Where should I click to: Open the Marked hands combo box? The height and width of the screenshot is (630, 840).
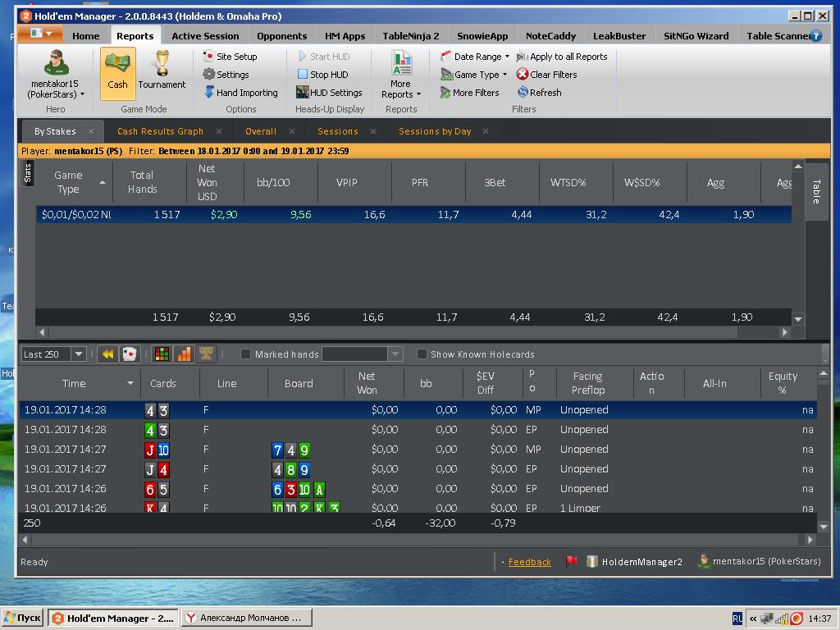pyautogui.click(x=362, y=354)
